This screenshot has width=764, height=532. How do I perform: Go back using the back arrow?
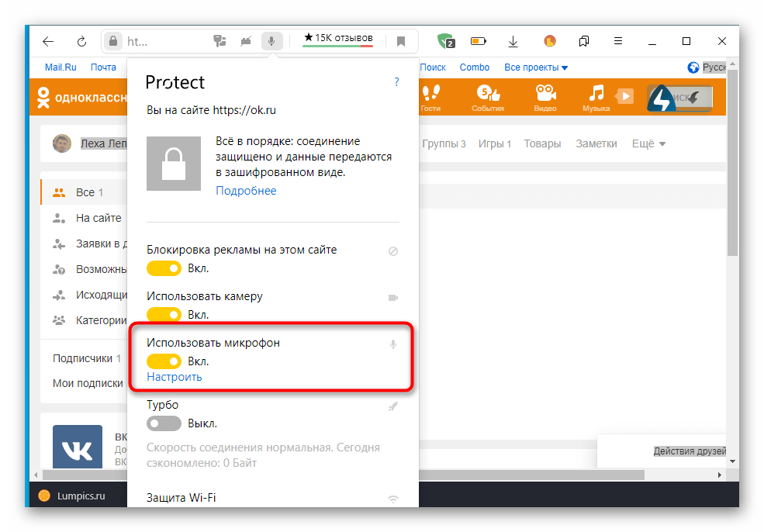(48, 41)
